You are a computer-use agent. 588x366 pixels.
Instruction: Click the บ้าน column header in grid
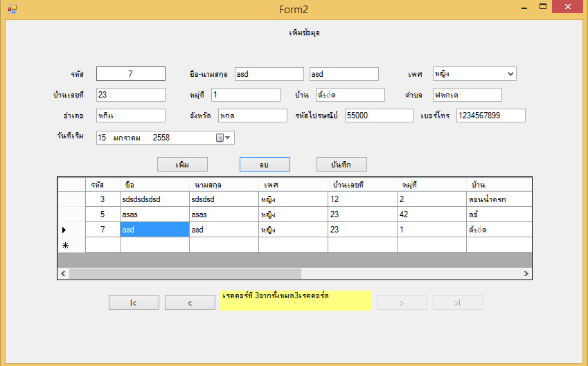pos(499,185)
